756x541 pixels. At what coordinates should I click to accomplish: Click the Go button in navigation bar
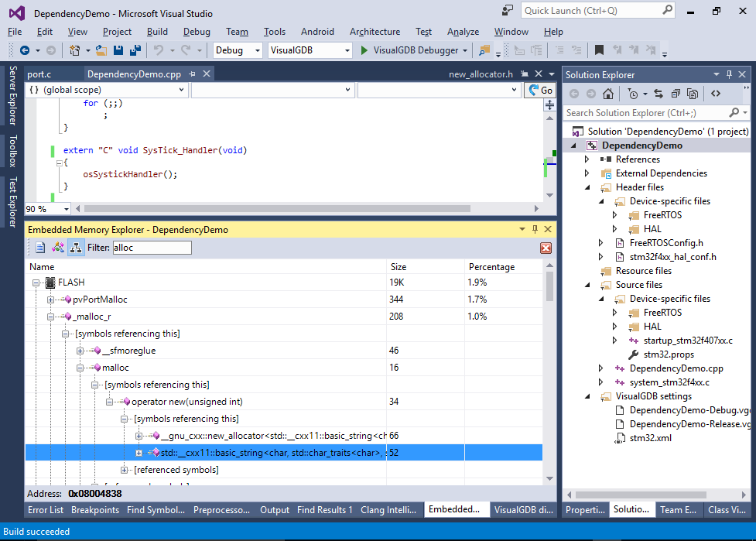click(540, 90)
